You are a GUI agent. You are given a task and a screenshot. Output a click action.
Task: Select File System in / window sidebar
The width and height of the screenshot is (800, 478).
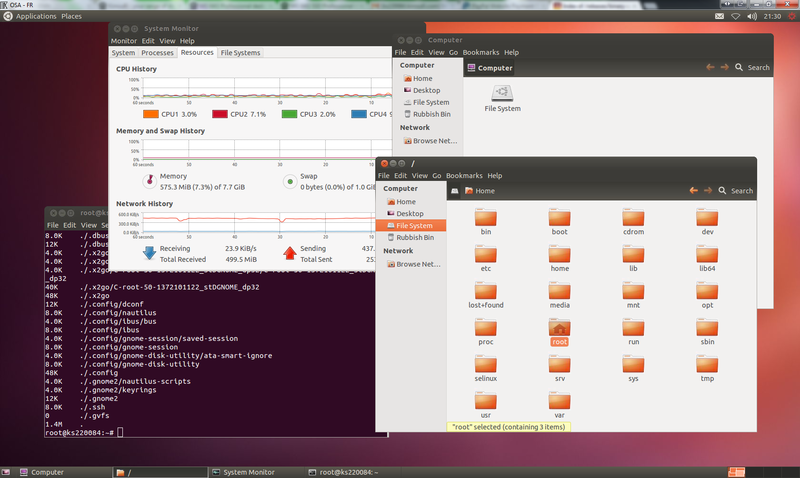click(411, 225)
